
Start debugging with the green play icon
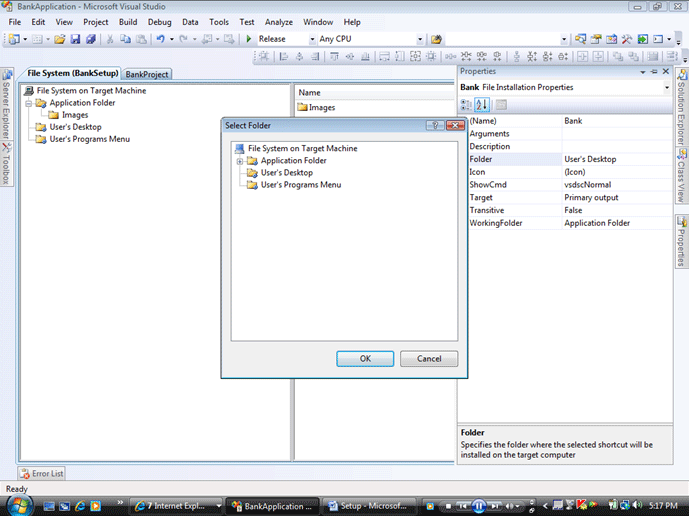tap(249, 39)
